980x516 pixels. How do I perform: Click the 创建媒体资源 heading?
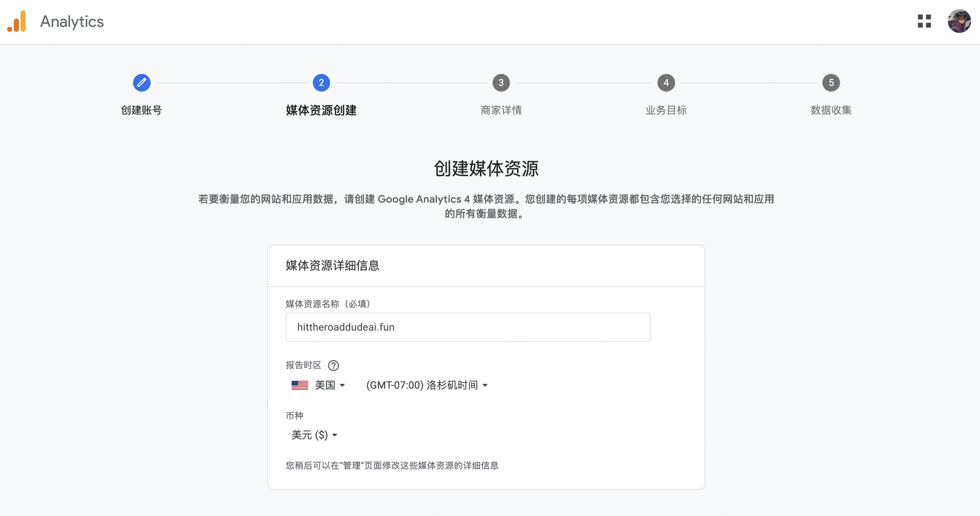coord(486,169)
